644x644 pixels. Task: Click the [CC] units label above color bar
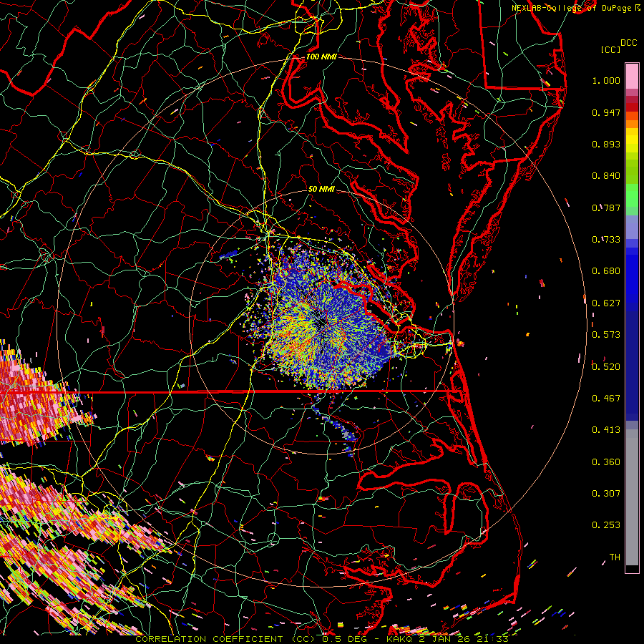(610, 49)
